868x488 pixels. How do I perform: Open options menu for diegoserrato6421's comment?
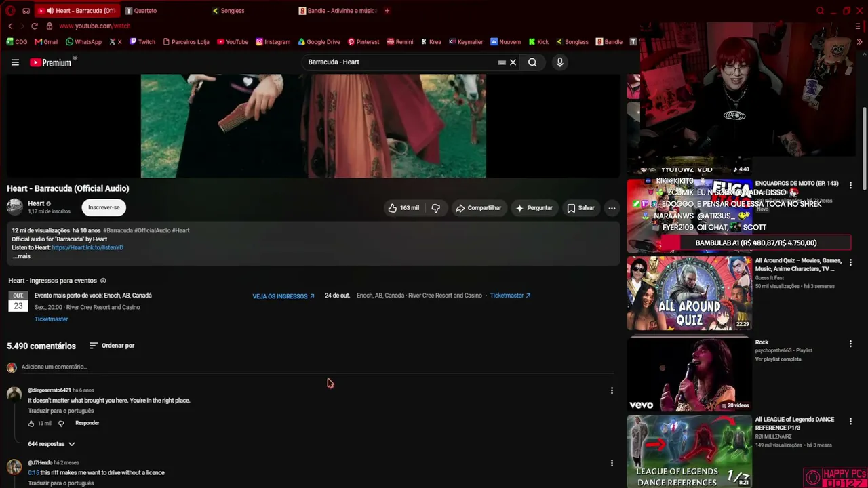pyautogui.click(x=612, y=390)
